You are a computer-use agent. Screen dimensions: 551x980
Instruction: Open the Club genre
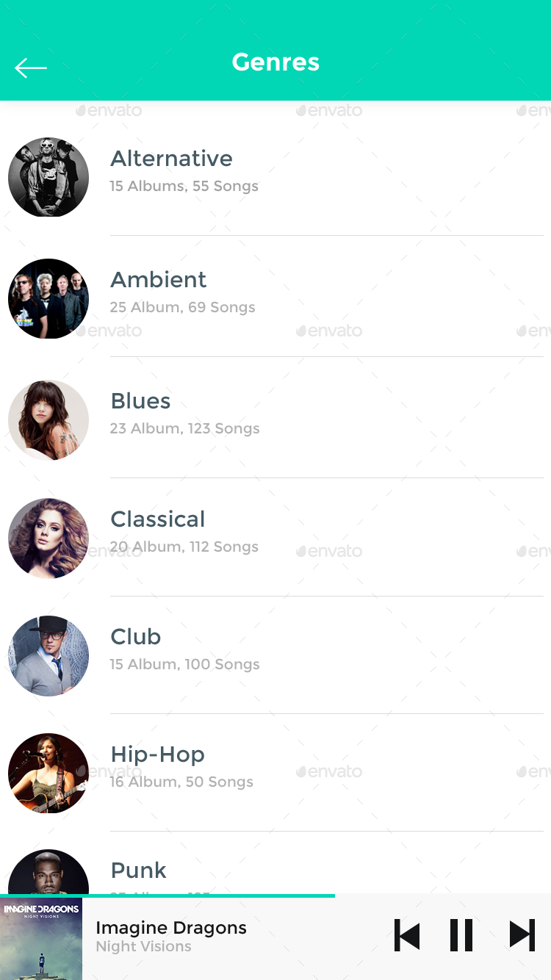coord(135,637)
